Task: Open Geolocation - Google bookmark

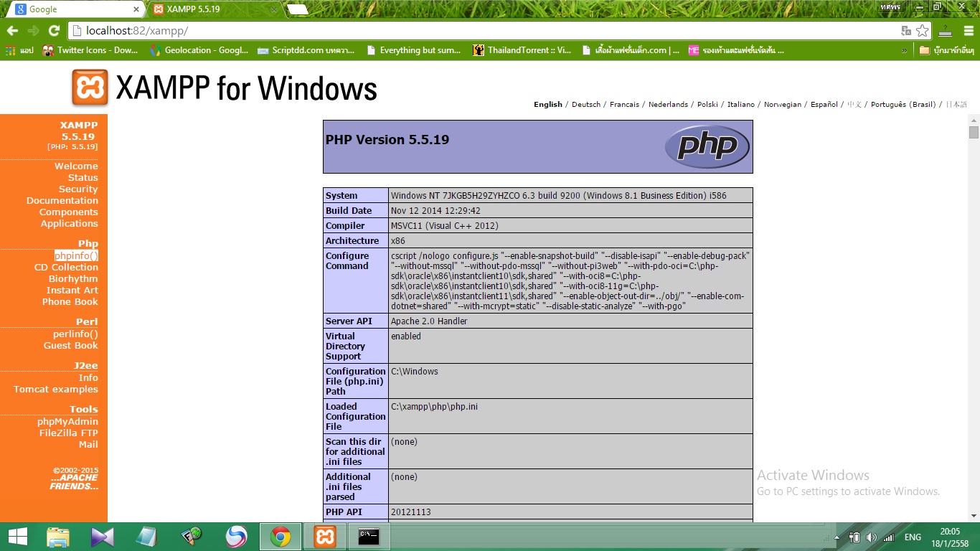Action: pos(199,50)
